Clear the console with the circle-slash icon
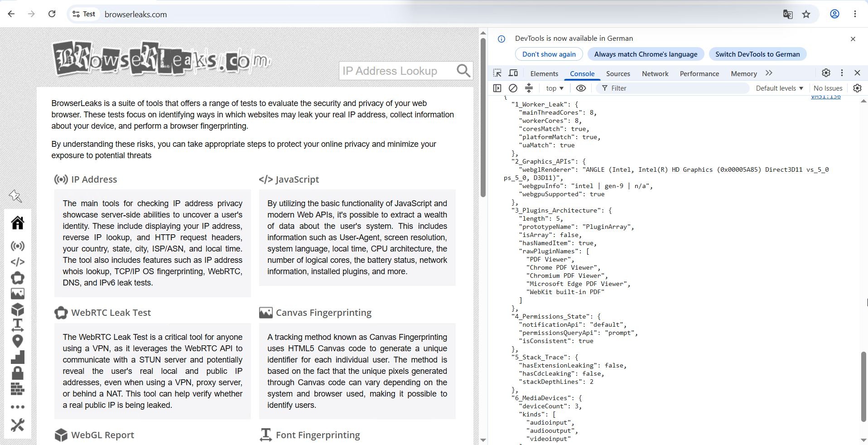 point(513,88)
